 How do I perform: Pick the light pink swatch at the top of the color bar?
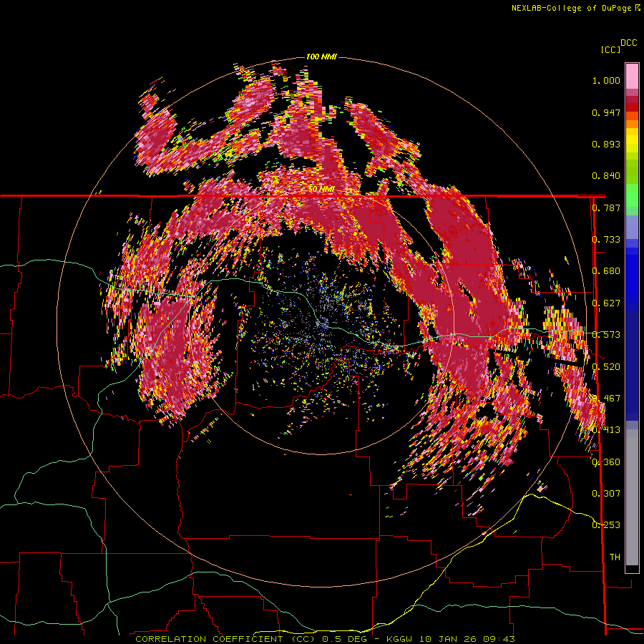tap(632, 76)
